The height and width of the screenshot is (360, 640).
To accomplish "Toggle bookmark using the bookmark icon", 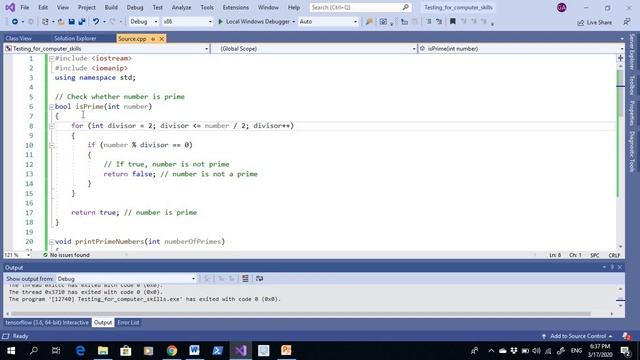I will [453, 22].
